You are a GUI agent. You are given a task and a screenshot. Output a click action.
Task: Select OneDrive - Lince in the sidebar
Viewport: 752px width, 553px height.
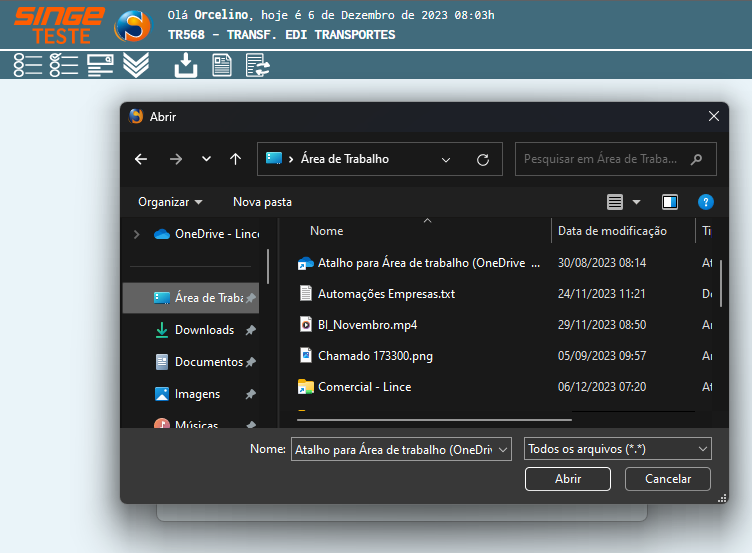pos(206,234)
